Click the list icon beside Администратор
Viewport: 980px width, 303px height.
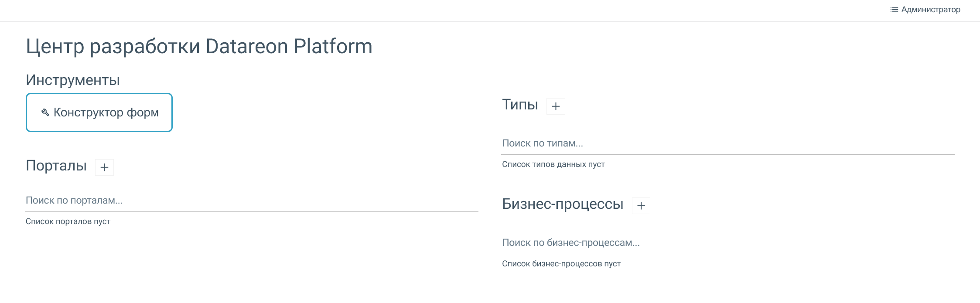pyautogui.click(x=894, y=10)
